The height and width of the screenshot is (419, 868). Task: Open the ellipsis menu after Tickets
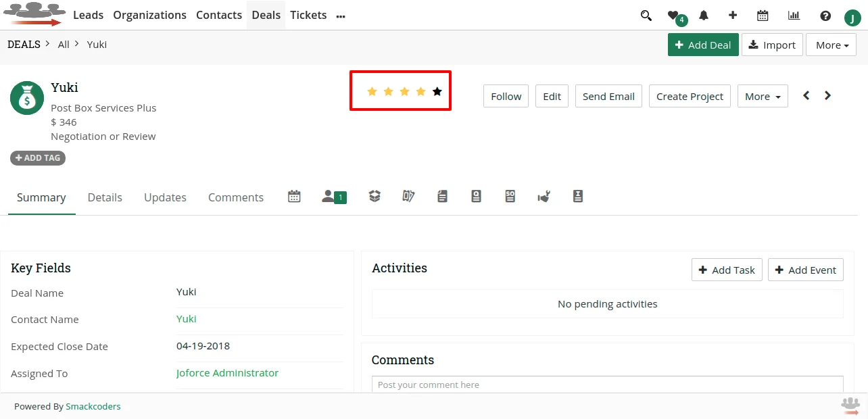click(x=340, y=15)
